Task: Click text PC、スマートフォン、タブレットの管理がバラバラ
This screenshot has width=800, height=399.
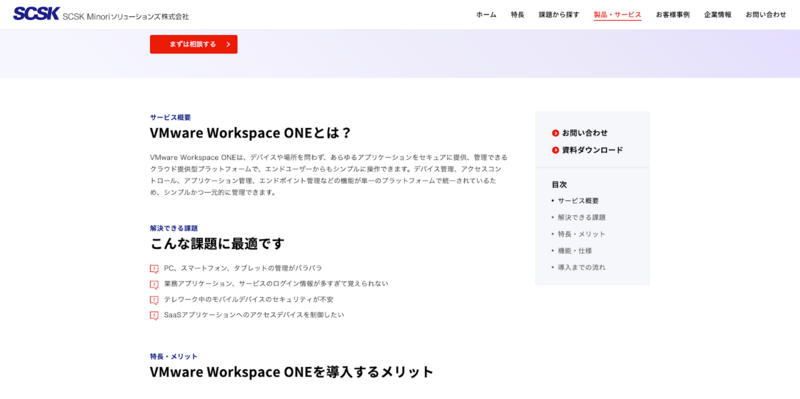Action: [243, 268]
